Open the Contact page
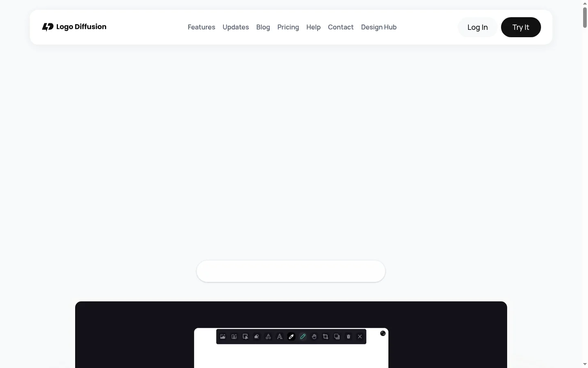Image resolution: width=588 pixels, height=368 pixels. click(x=341, y=27)
